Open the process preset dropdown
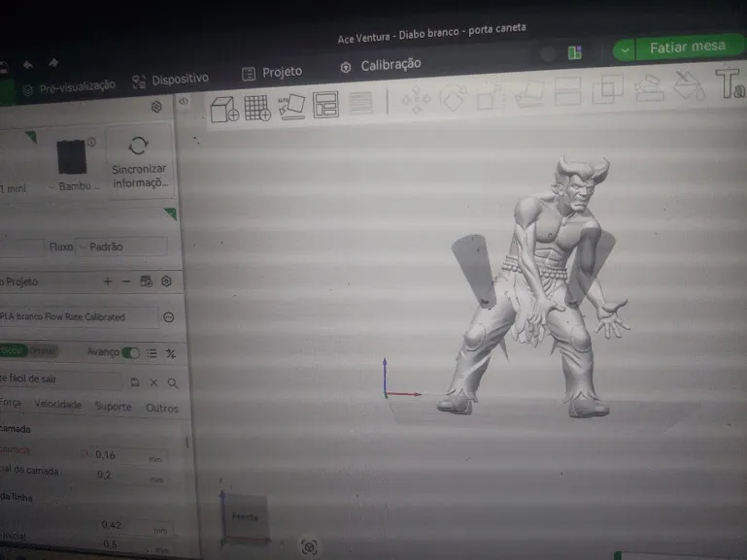Screen dimensions: 747x560 pyautogui.click(x=60, y=379)
